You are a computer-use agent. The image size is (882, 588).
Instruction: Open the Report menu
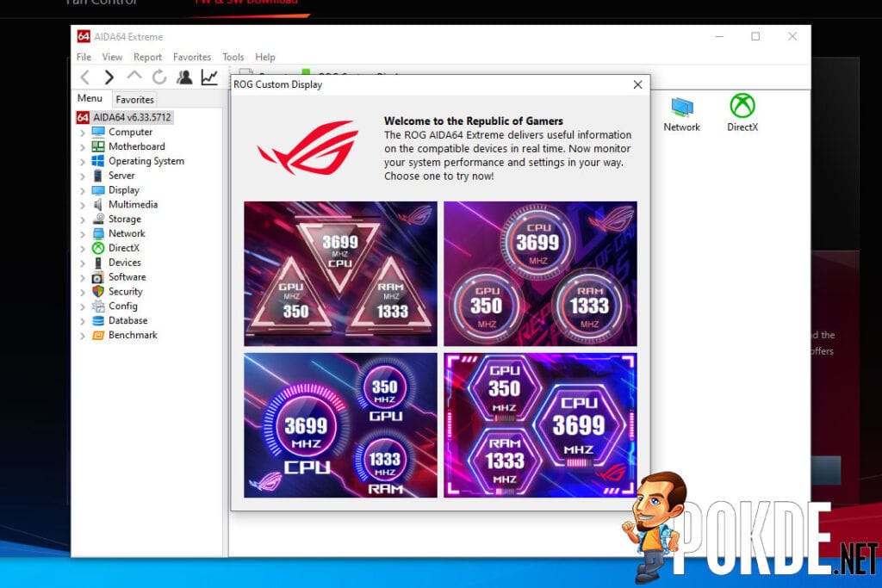(x=147, y=57)
